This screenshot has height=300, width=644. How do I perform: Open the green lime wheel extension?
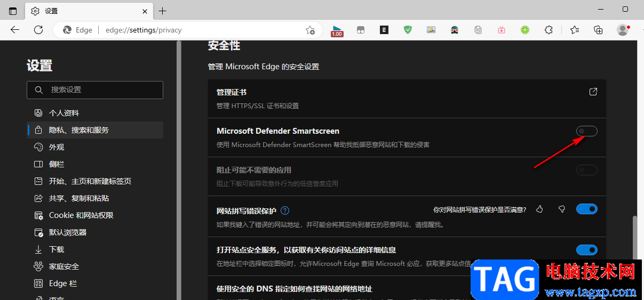pyautogui.click(x=525, y=30)
